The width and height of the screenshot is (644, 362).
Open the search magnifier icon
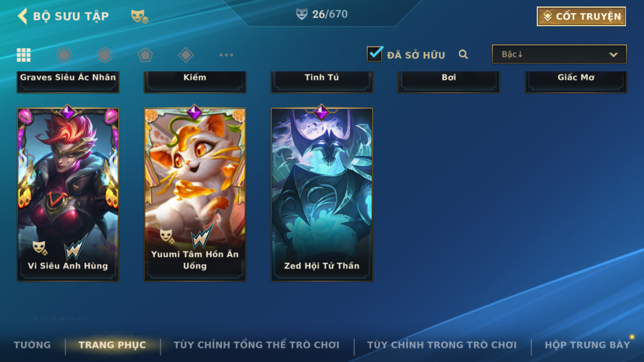click(463, 54)
